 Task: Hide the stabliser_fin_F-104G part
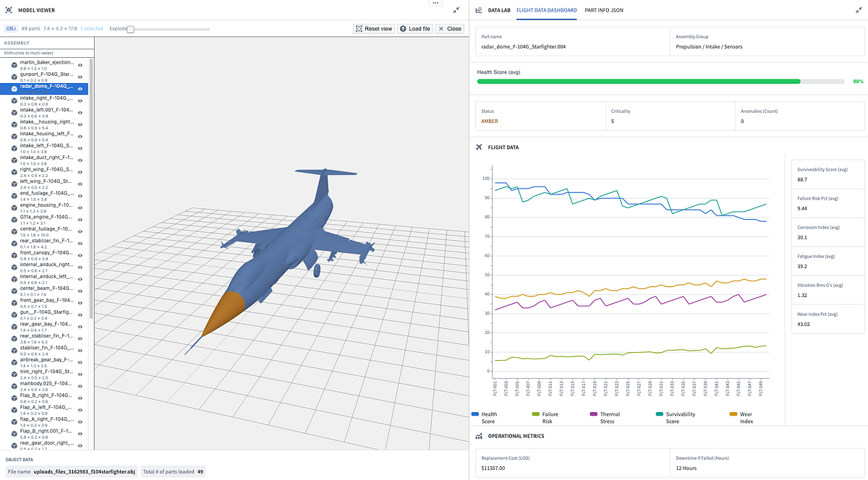point(80,351)
